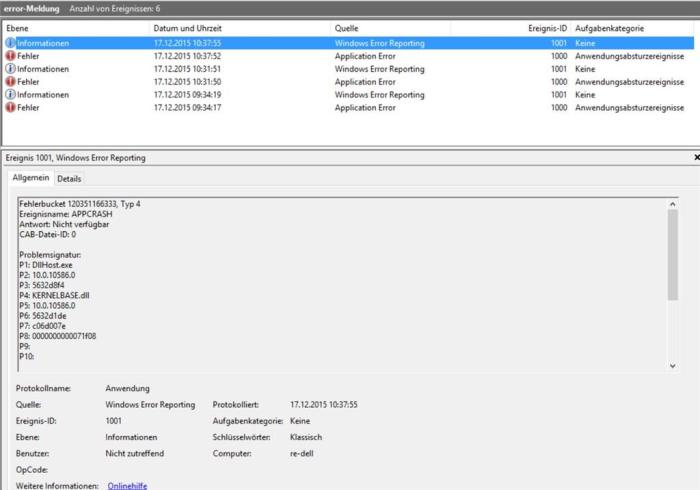Select the Allgemein tab

pos(30,179)
